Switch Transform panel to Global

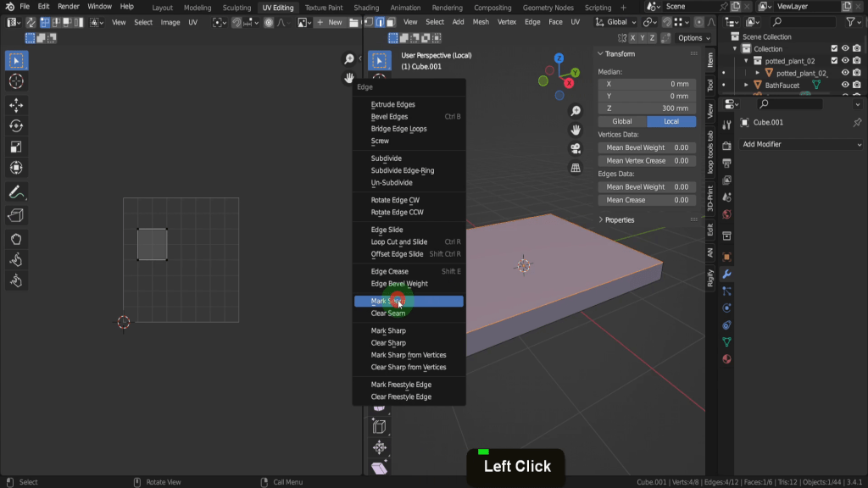pos(622,121)
